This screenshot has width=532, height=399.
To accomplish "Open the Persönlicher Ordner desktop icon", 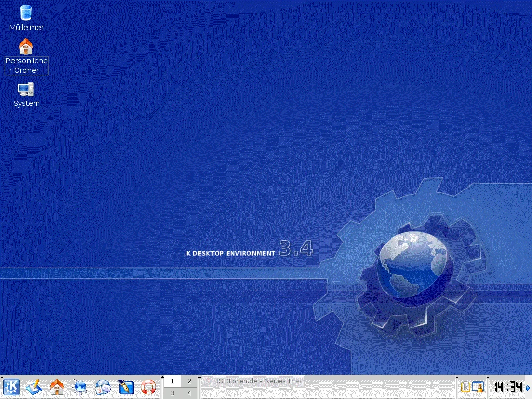I will click(26, 47).
